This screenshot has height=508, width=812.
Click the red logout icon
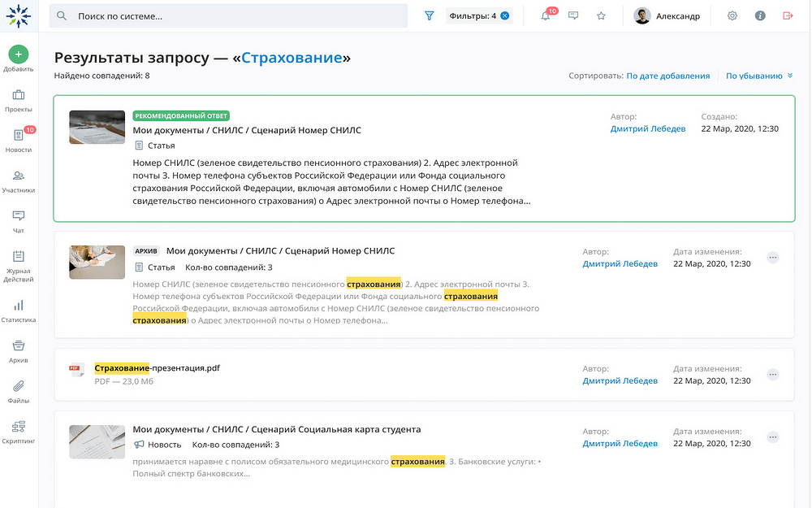point(787,15)
